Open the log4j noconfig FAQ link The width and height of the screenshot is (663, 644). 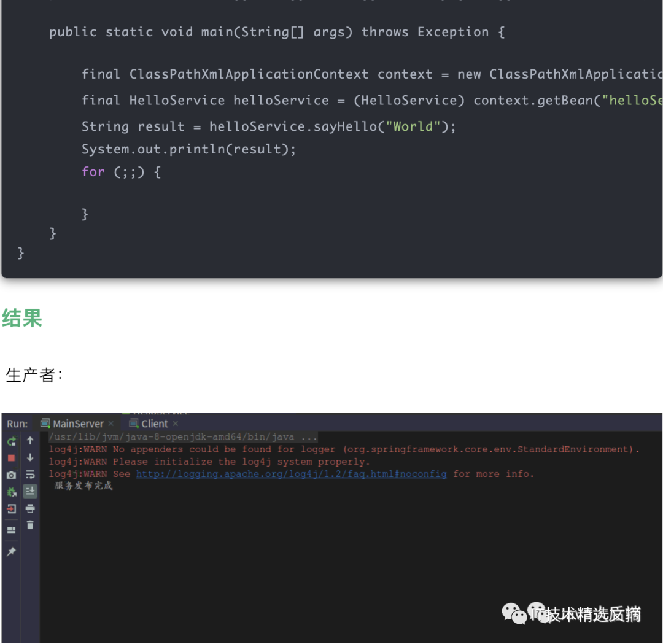(291, 474)
